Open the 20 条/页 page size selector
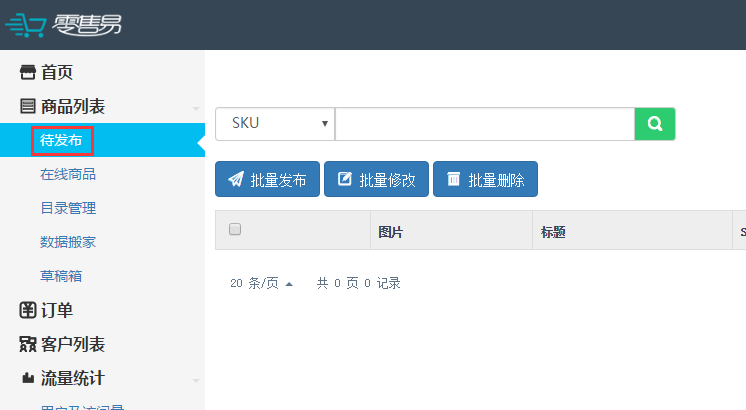The width and height of the screenshot is (746, 410). 261,283
